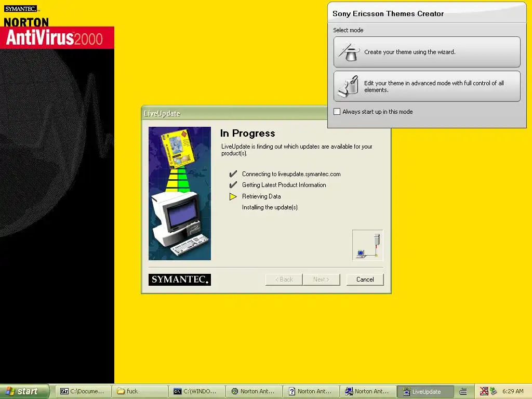Click the LiveUpdate dialog title bar
Screen dimensions: 532x399
(x=234, y=113)
